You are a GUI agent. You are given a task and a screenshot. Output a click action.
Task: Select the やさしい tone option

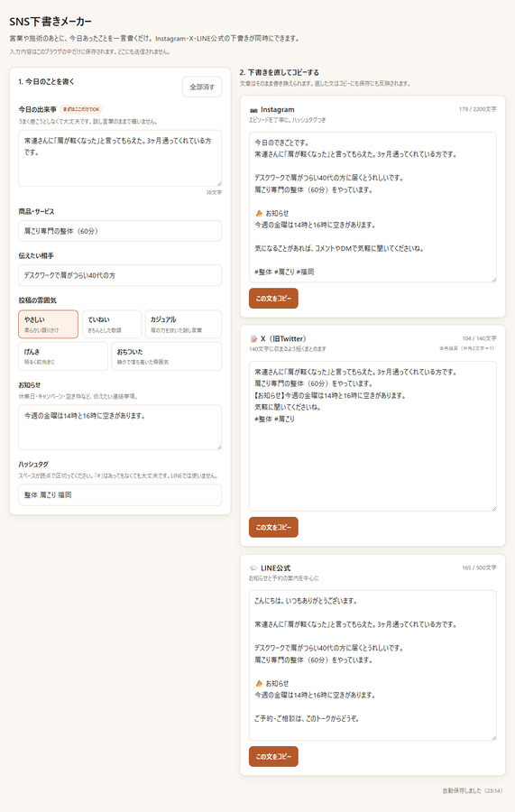point(48,324)
